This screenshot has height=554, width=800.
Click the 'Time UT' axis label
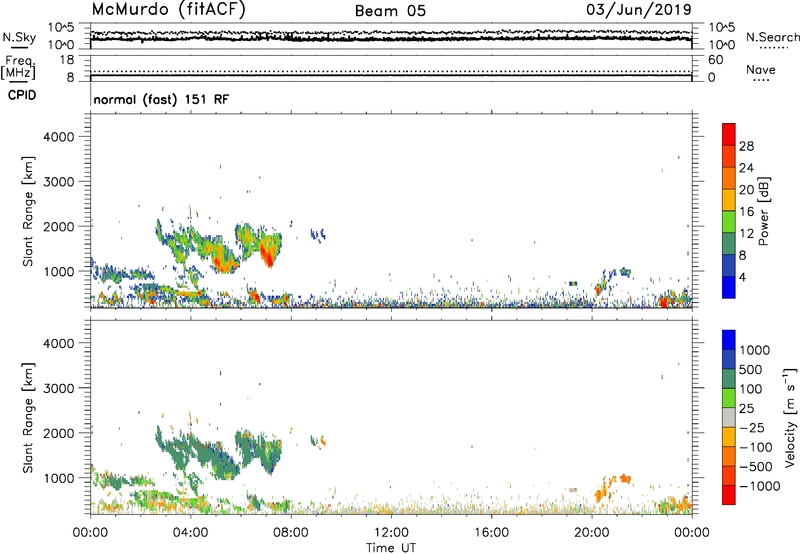tap(391, 548)
